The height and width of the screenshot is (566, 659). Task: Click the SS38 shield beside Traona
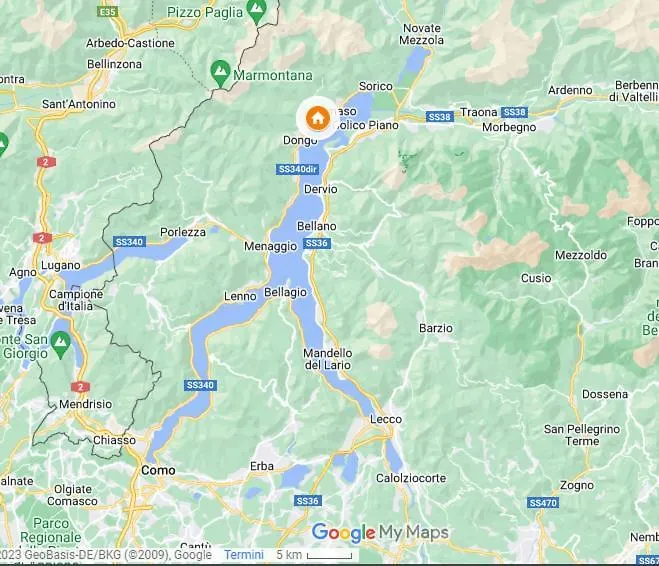pos(514,112)
